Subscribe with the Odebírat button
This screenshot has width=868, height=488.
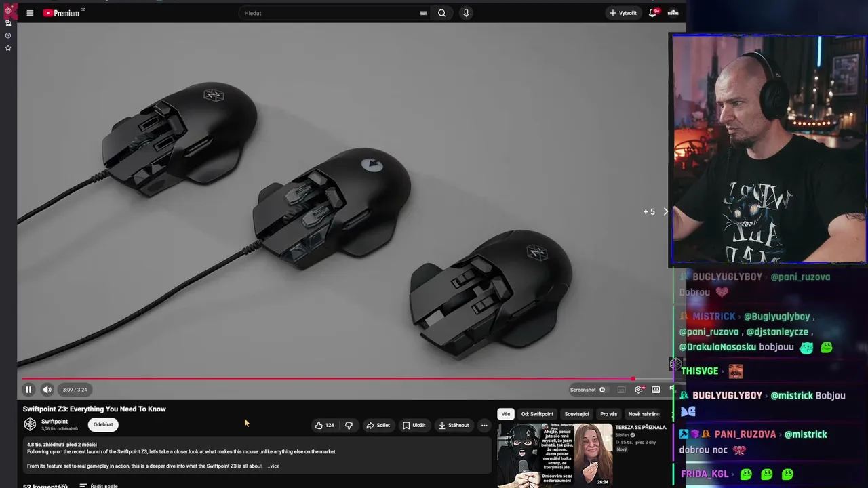coord(103,424)
